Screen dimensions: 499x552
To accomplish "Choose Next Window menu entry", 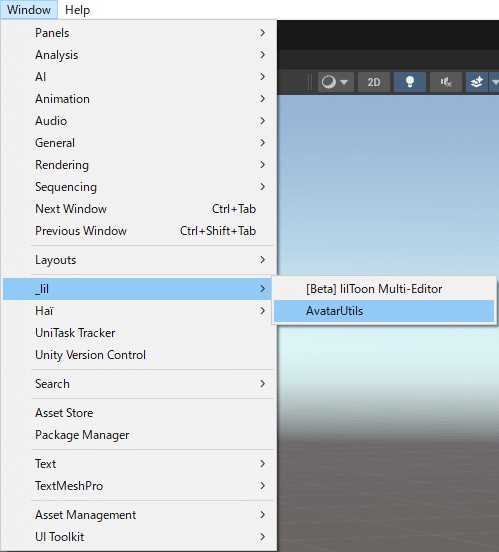I will [139, 209].
